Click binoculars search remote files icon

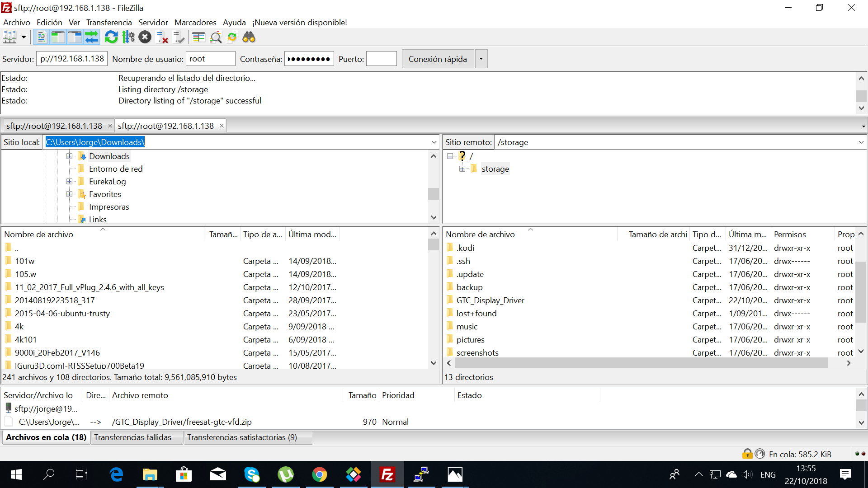pos(249,37)
